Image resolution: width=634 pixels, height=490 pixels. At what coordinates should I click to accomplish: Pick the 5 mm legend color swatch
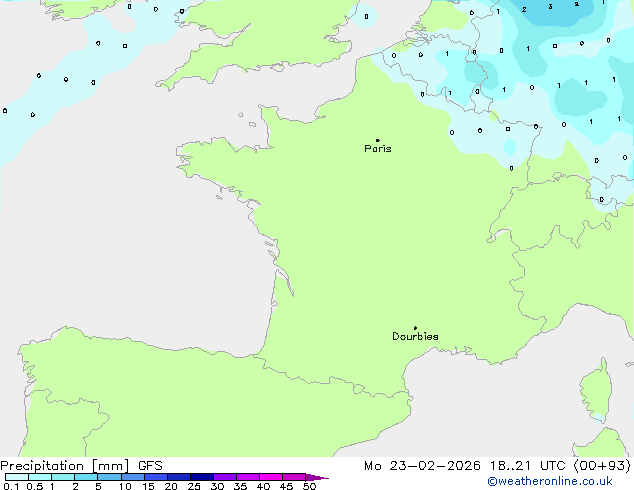click(x=109, y=477)
